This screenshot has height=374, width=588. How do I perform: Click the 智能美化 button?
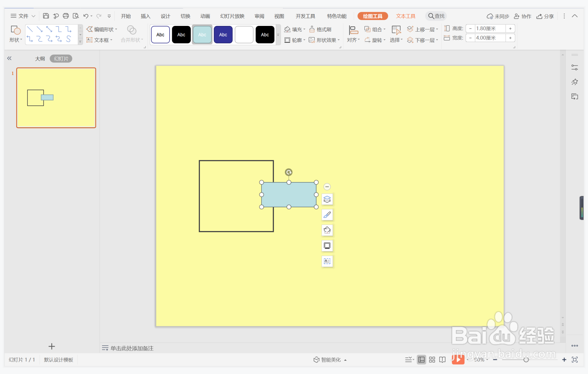click(329, 360)
